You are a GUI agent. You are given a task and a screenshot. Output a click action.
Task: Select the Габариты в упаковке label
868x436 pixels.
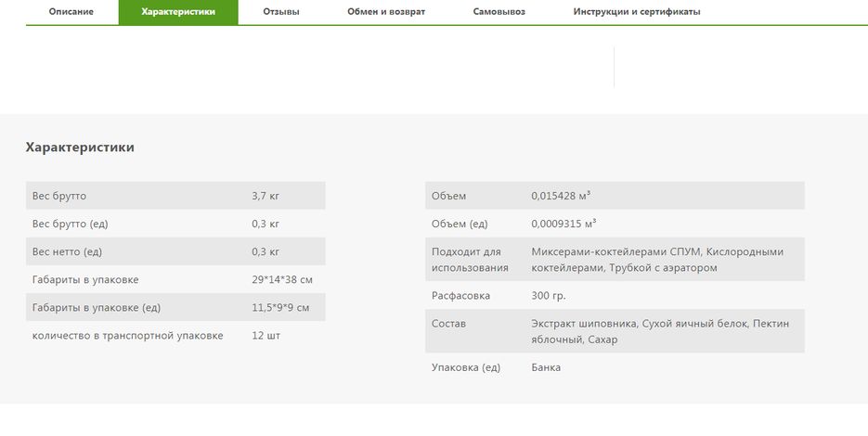[x=85, y=280]
